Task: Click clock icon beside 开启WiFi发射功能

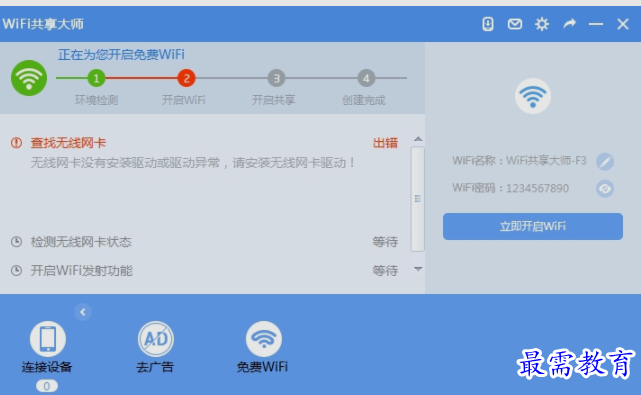Action: click(16, 270)
